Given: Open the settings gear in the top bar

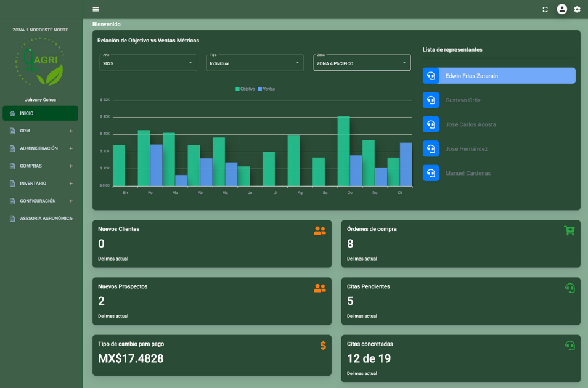Looking at the screenshot, I should [x=577, y=9].
